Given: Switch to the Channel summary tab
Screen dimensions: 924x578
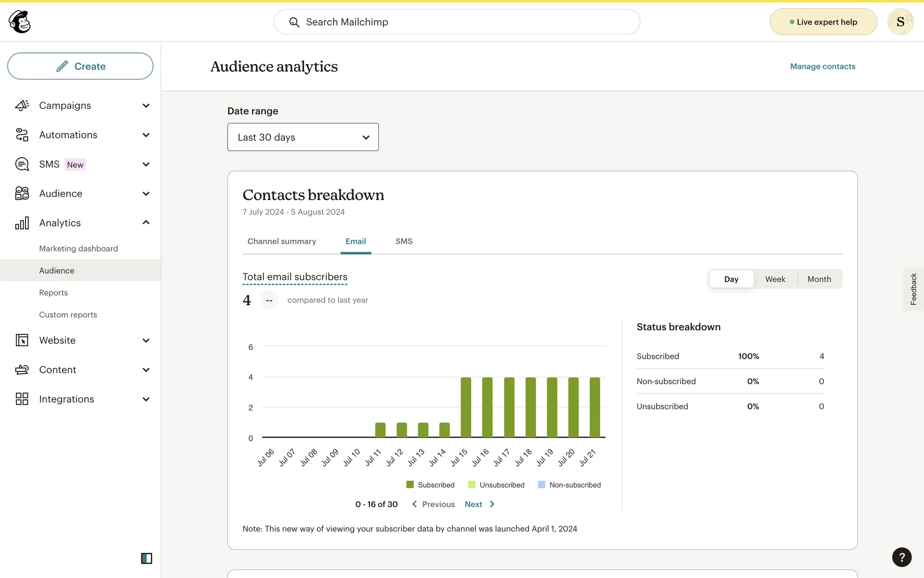Looking at the screenshot, I should (x=282, y=241).
